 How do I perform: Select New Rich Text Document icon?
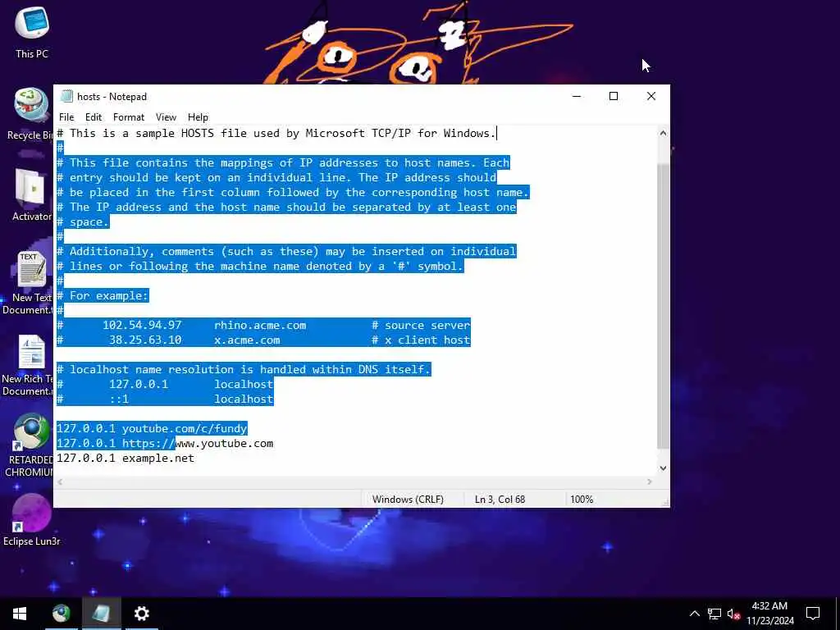[28, 365]
